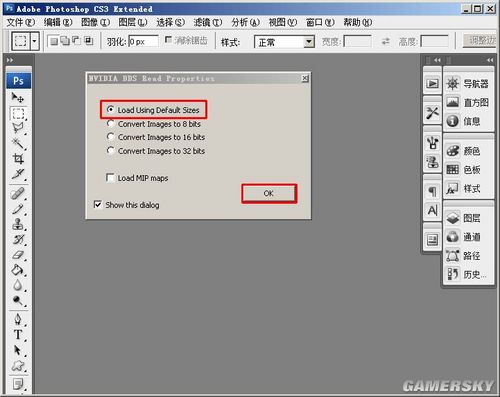Open the Tool Presets panel icon
The height and width of the screenshot is (397, 500).
click(x=432, y=113)
